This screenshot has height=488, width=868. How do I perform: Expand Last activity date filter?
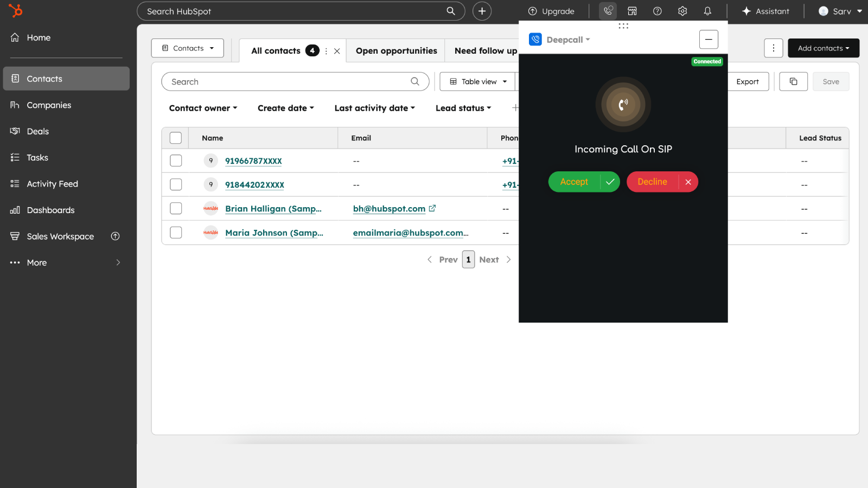[374, 108]
